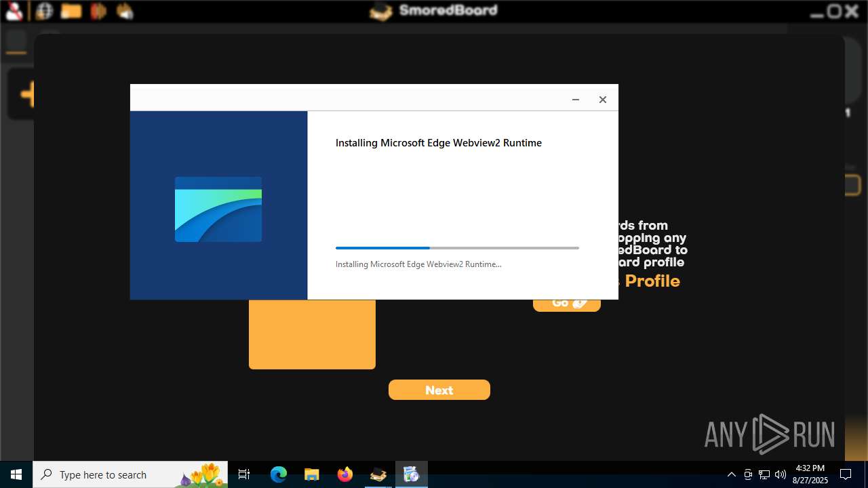Click the network tray icon
Screen dimensions: 868x488
tap(764, 474)
